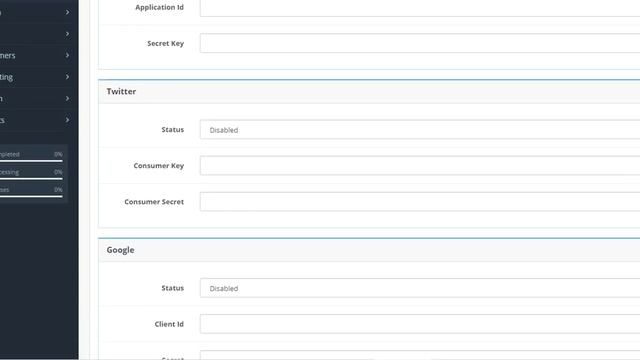
Task: Click the 'cessing' orders progress bar
Action: tap(31, 178)
